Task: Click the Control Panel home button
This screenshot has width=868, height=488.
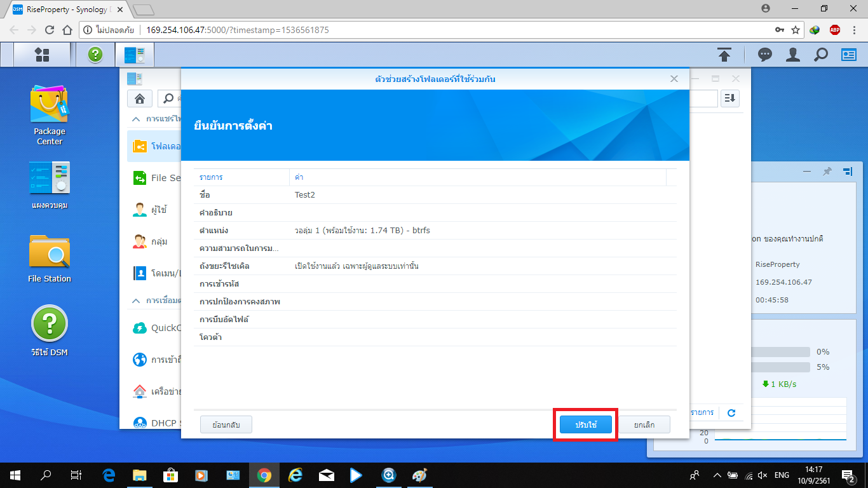Action: click(x=139, y=98)
